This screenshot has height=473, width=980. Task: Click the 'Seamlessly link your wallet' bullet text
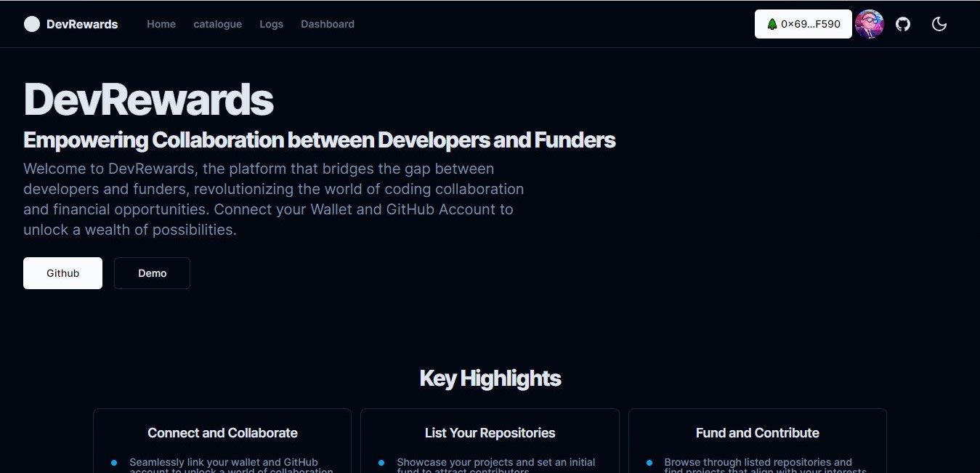(x=231, y=466)
